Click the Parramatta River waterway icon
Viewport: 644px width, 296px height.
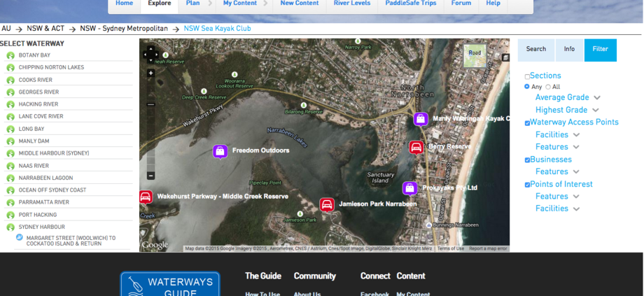coord(10,202)
